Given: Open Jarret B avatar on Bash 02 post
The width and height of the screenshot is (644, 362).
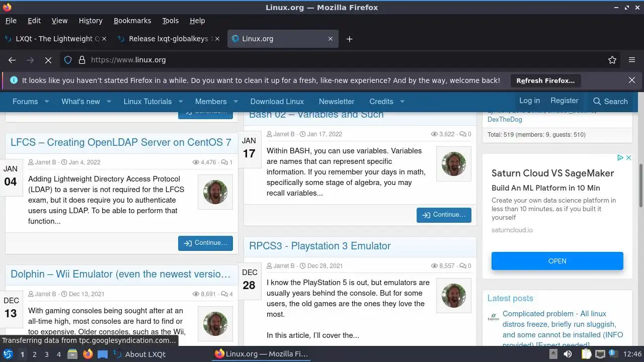Looking at the screenshot, I should coord(454,164).
